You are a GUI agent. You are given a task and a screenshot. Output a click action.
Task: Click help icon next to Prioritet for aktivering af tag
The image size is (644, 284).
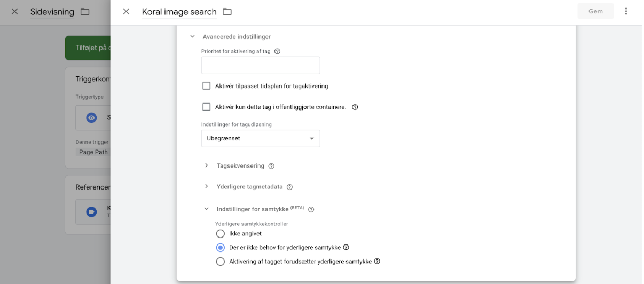(277, 52)
